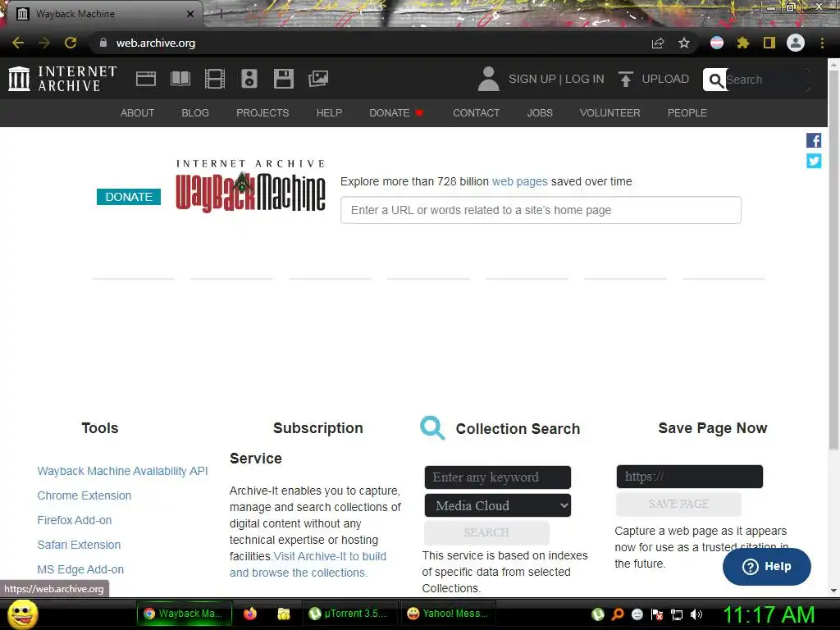Screen dimensions: 840x630
Task: Click the teal DONATE button
Action: tap(129, 197)
